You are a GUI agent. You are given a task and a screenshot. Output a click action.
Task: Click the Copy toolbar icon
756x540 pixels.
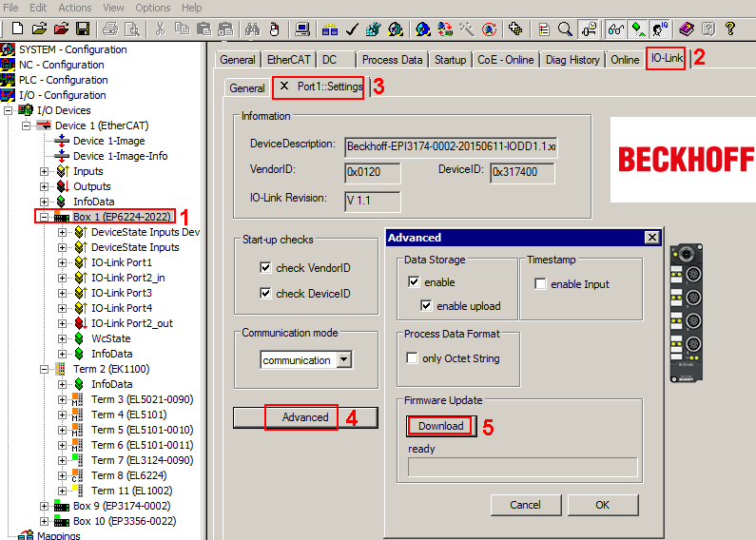[x=182, y=29]
